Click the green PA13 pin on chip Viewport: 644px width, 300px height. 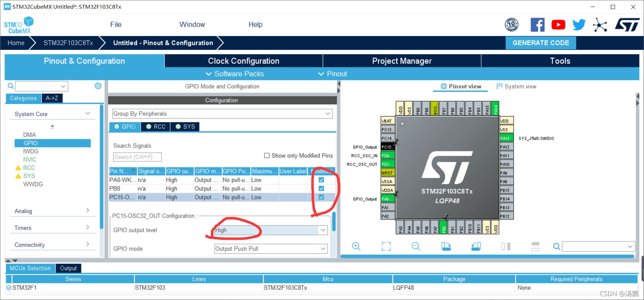(507, 138)
